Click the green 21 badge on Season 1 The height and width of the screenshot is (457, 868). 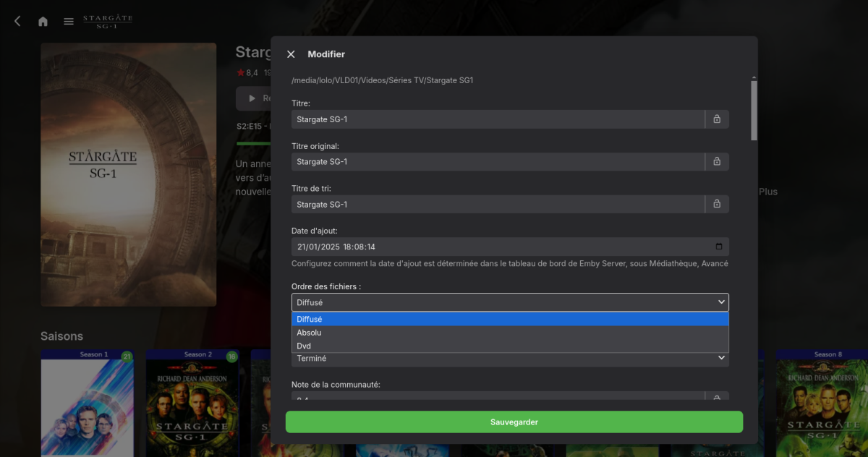pos(127,356)
